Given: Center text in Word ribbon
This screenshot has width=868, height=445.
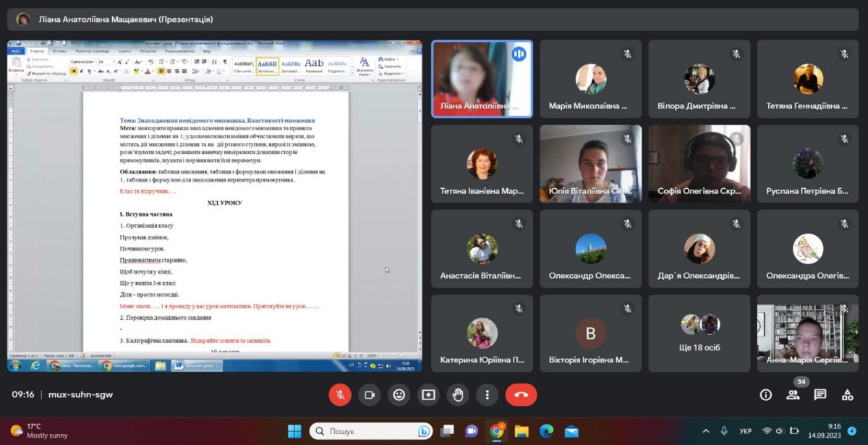Looking at the screenshot, I should click(169, 71).
